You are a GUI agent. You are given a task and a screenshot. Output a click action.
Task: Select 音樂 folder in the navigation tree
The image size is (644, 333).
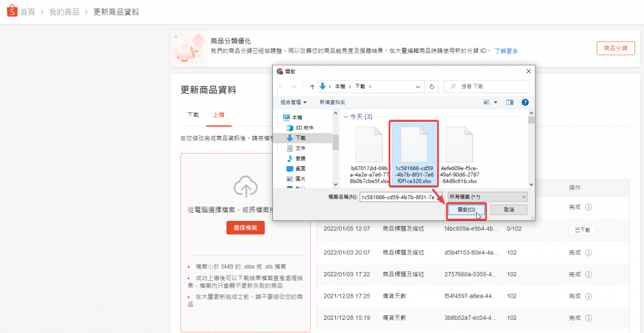[x=300, y=158]
